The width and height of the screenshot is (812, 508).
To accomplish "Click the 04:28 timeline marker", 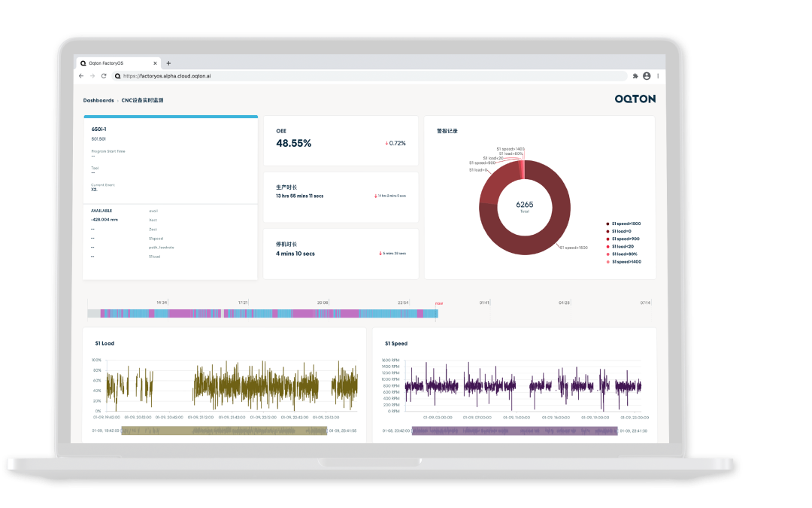I will pos(564,303).
